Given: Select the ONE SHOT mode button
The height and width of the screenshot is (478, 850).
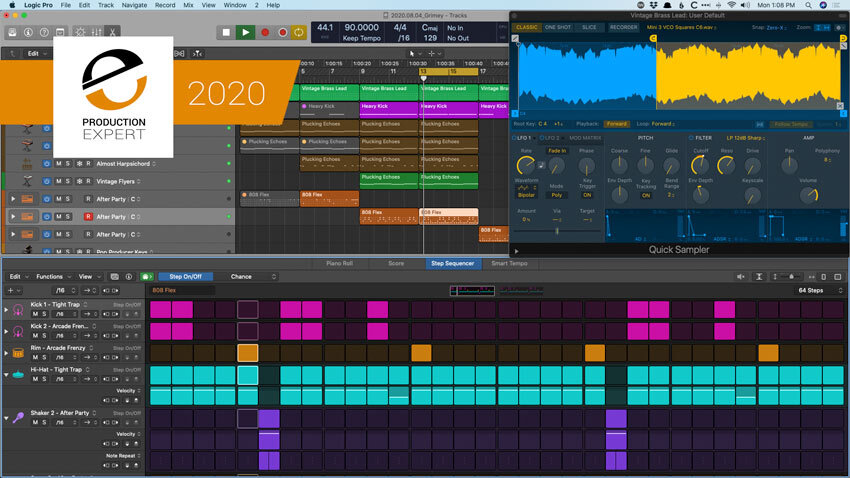Looking at the screenshot, I should pos(558,27).
